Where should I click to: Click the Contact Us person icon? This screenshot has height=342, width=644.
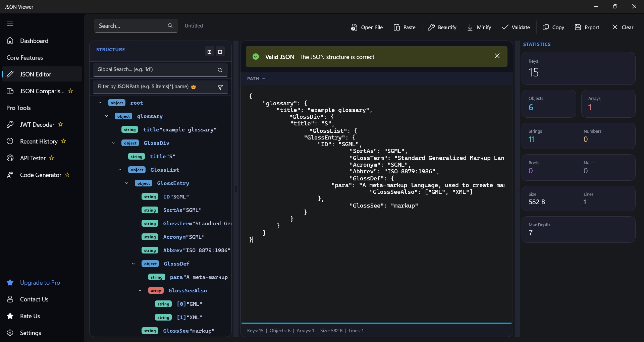[x=10, y=299]
